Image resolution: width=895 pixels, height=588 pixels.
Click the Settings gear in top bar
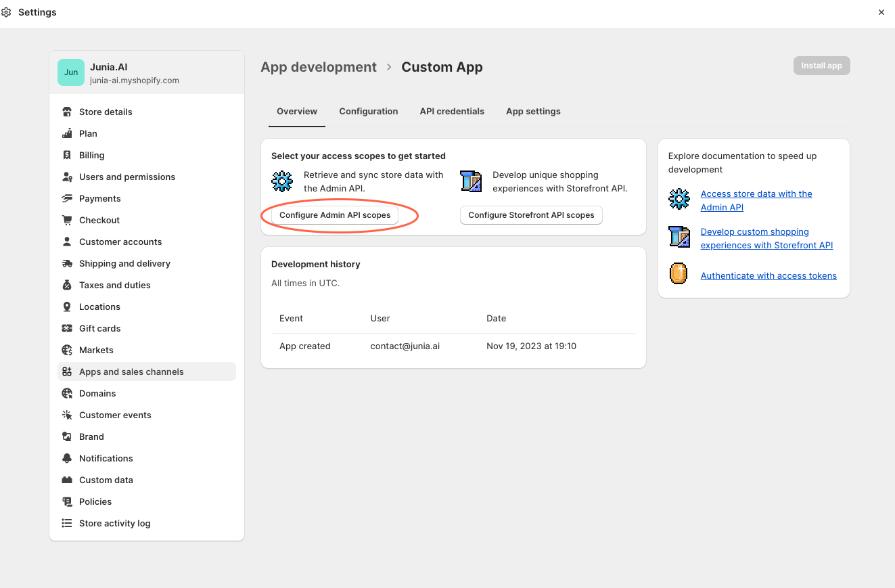[x=7, y=12]
